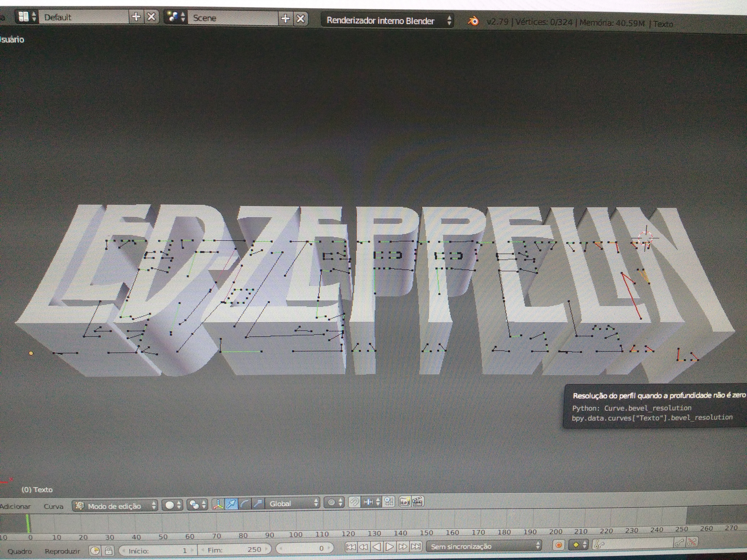Viewport: 747px width, 560px height.
Task: Click the OpenGL render image camera icon
Action: coord(405,502)
